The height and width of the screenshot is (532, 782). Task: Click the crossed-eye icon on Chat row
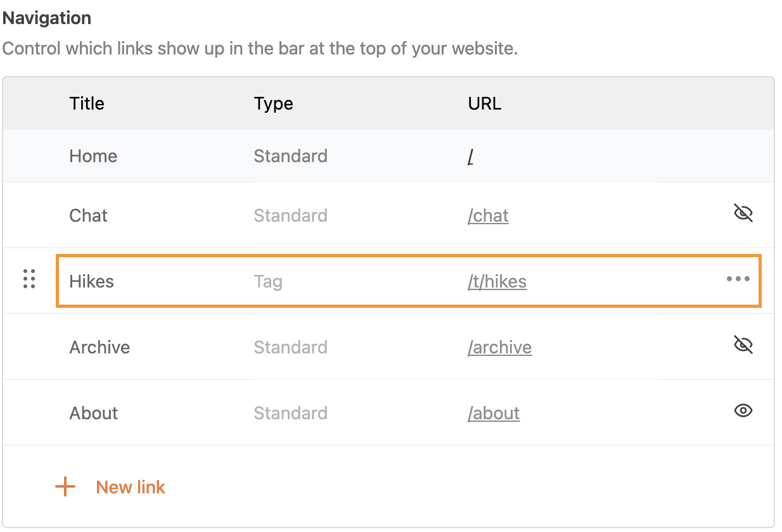click(x=743, y=213)
